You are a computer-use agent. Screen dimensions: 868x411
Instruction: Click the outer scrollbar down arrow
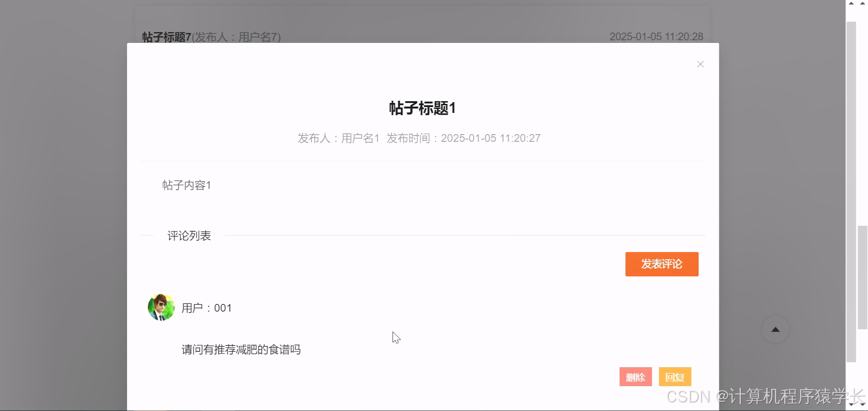point(862,406)
